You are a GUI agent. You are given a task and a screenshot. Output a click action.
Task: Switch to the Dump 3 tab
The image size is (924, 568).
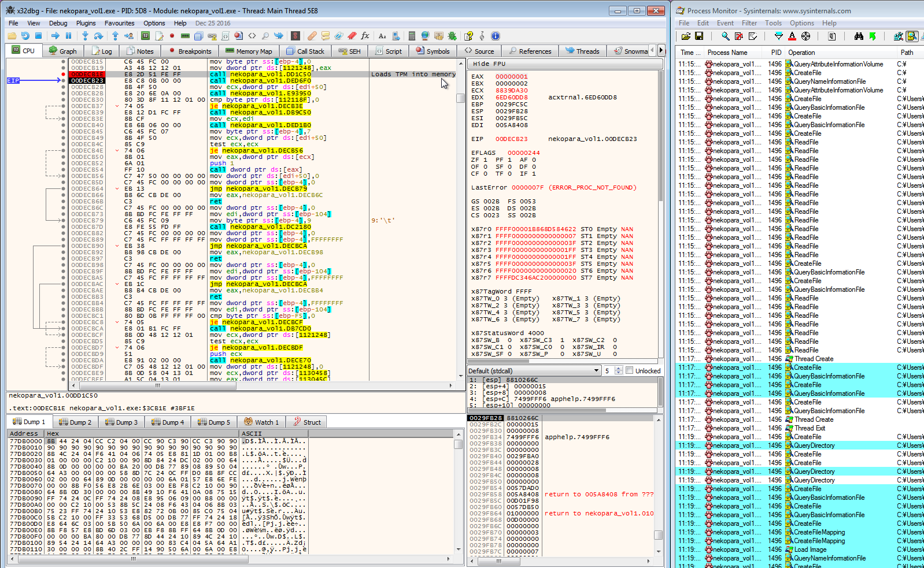pos(121,422)
